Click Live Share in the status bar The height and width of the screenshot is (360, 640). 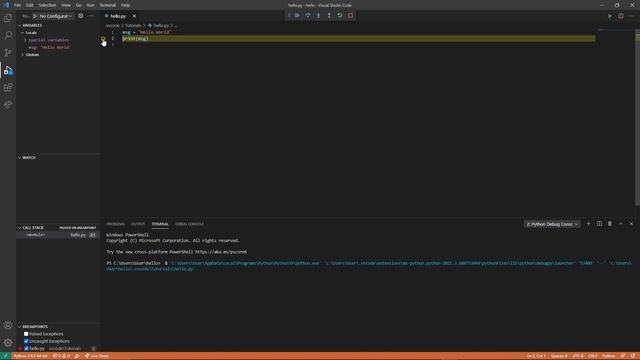pos(97,356)
